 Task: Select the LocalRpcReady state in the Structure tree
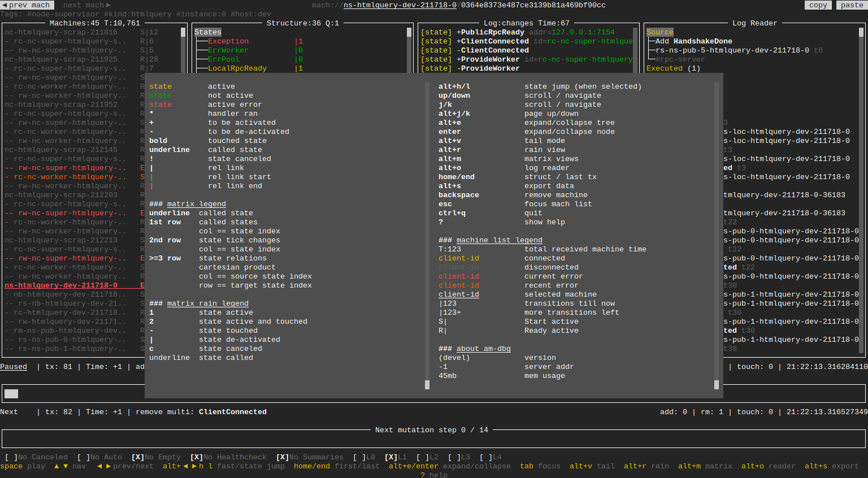pos(237,68)
